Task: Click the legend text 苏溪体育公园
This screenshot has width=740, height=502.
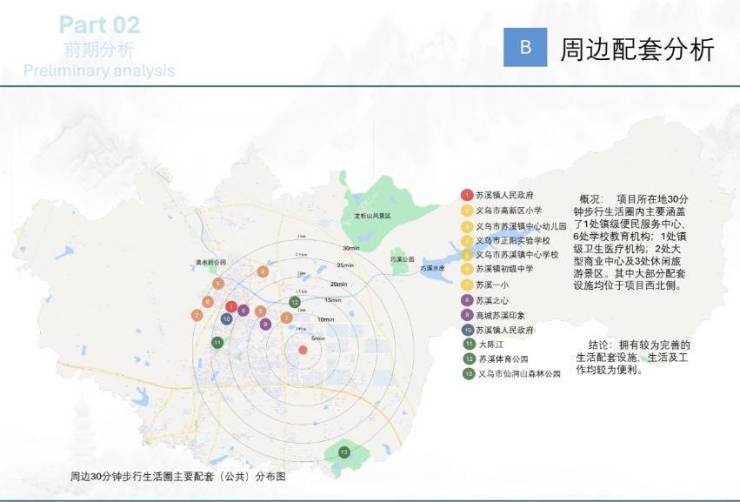Action: 504,359
